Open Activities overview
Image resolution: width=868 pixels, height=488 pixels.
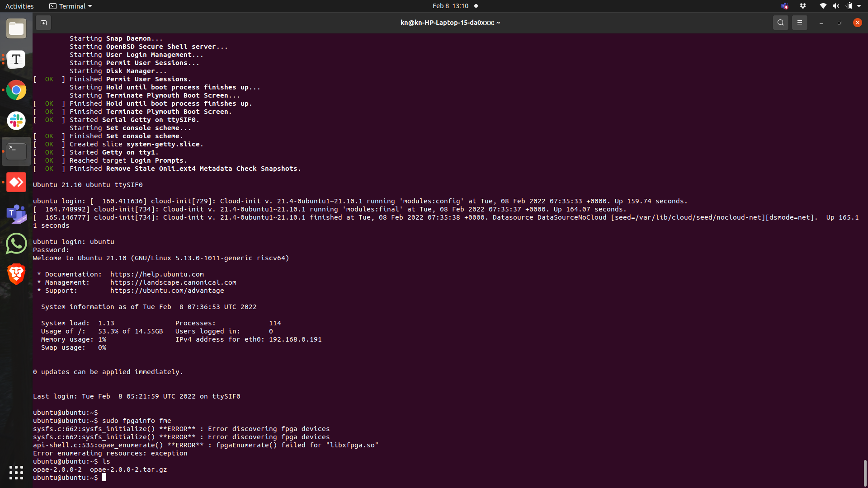pyautogui.click(x=19, y=6)
